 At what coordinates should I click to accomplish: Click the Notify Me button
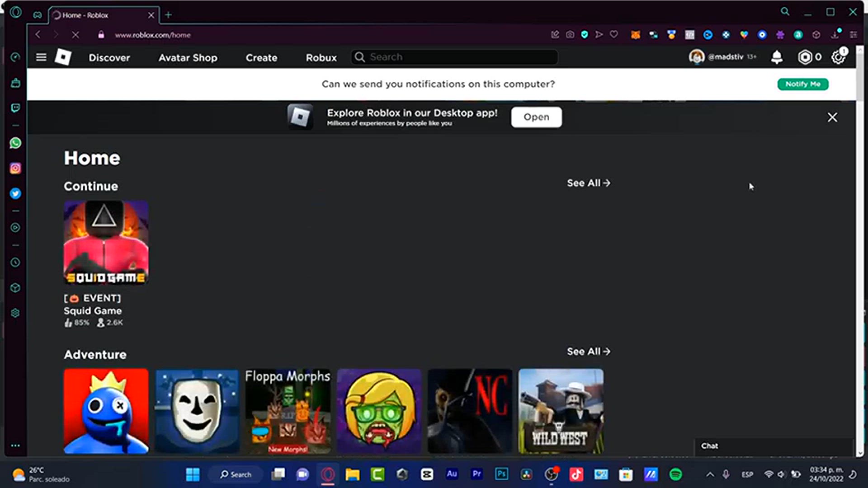tap(803, 84)
